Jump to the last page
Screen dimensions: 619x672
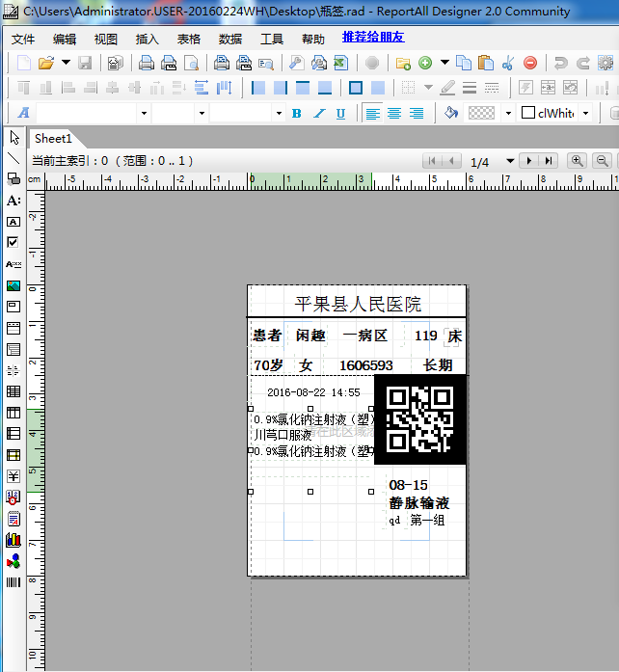549,161
